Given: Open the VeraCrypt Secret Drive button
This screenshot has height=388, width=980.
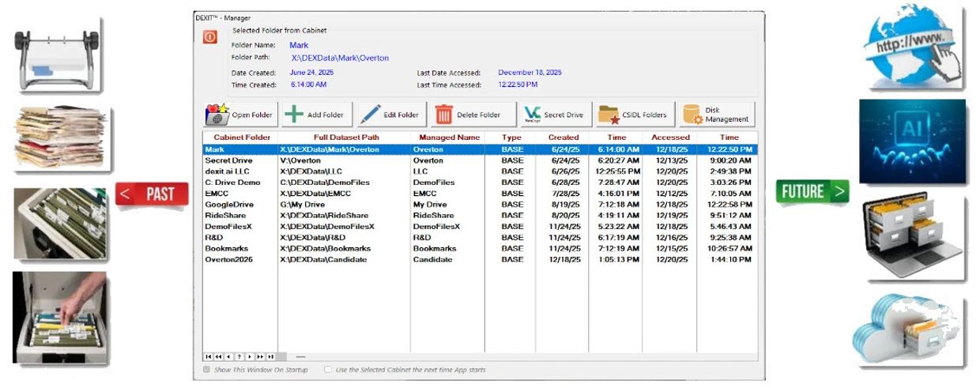Looking at the screenshot, I should pyautogui.click(x=553, y=115).
